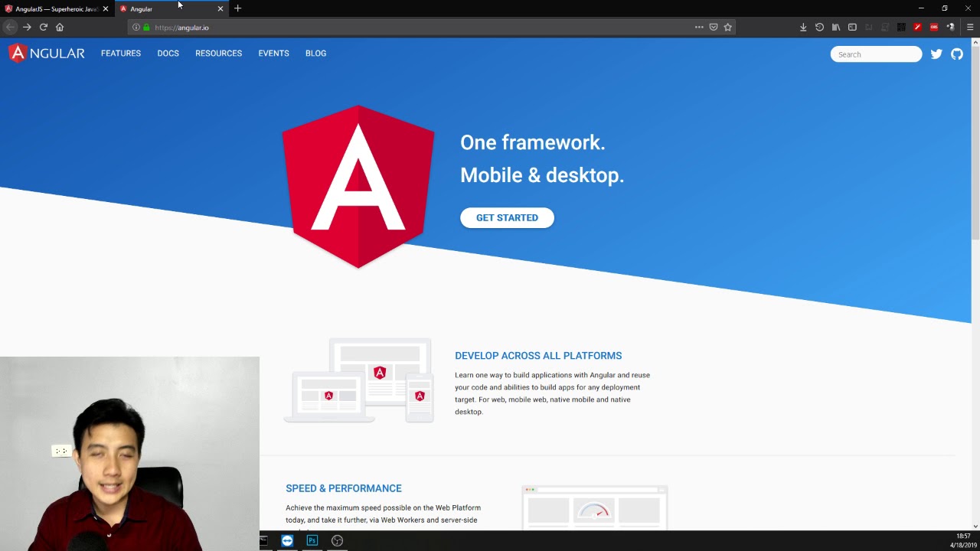Open OBS Studio from the taskbar

[x=337, y=540]
